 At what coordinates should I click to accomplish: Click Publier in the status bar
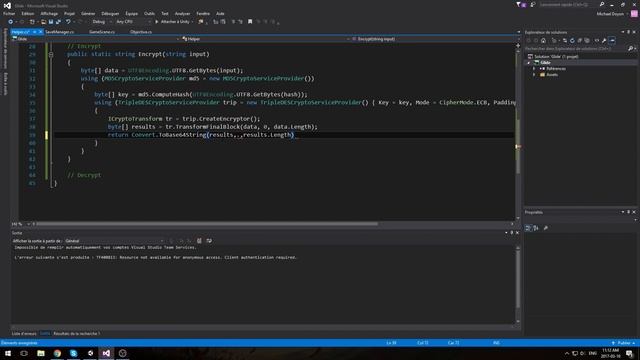tap(624, 343)
